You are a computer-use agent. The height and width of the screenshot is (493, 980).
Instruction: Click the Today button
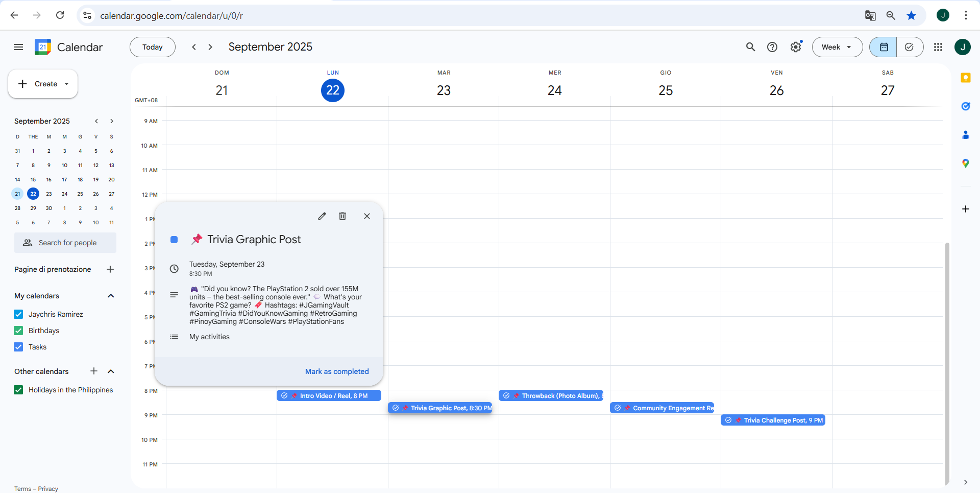coord(153,47)
